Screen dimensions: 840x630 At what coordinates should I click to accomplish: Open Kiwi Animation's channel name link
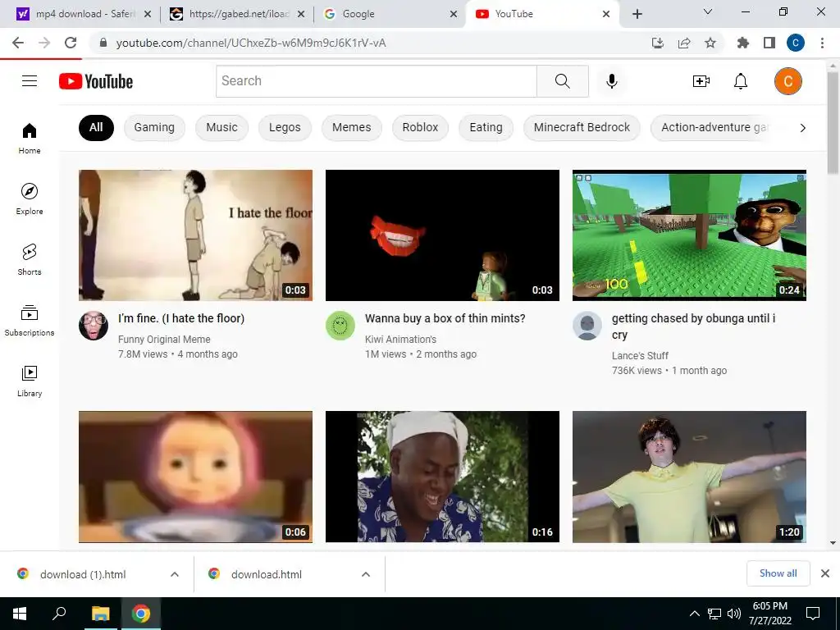click(400, 339)
